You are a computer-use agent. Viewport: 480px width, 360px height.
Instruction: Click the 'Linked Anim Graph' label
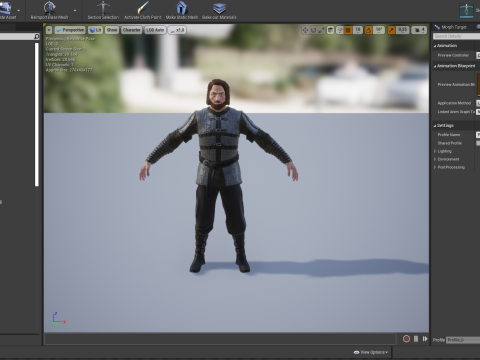pyautogui.click(x=456, y=112)
